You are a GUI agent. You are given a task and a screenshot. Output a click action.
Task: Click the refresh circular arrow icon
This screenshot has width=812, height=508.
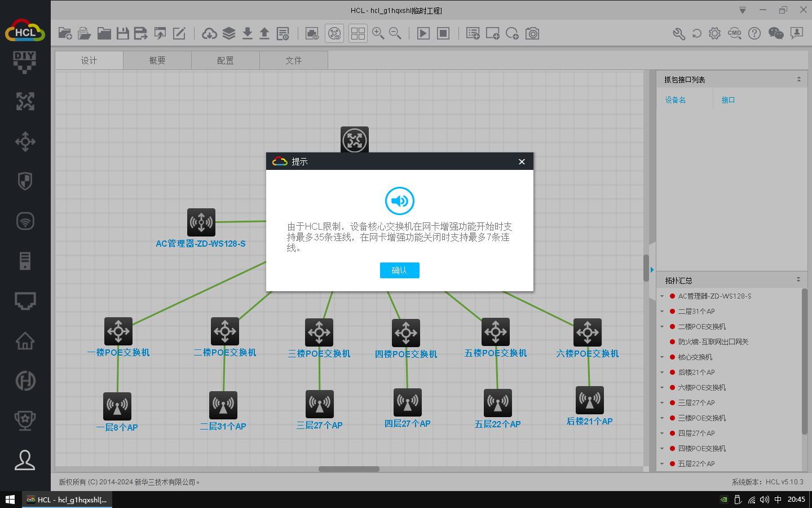point(697,33)
